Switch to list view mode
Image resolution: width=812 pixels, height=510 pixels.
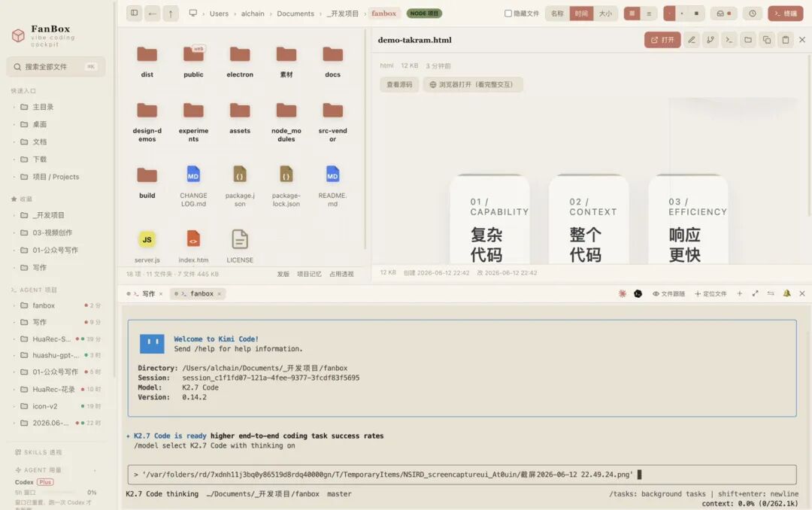point(649,14)
